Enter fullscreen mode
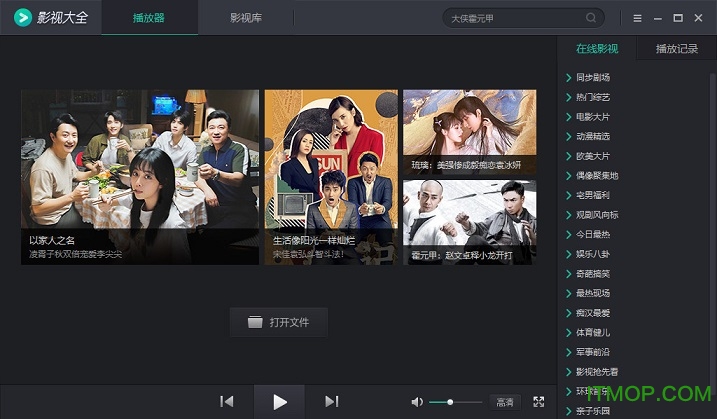The image size is (717, 419). pos(539,402)
